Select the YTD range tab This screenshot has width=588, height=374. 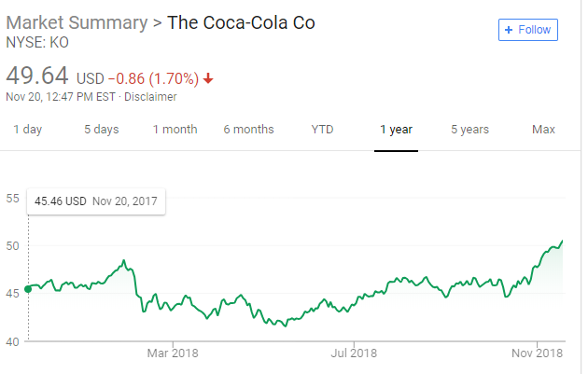(322, 130)
